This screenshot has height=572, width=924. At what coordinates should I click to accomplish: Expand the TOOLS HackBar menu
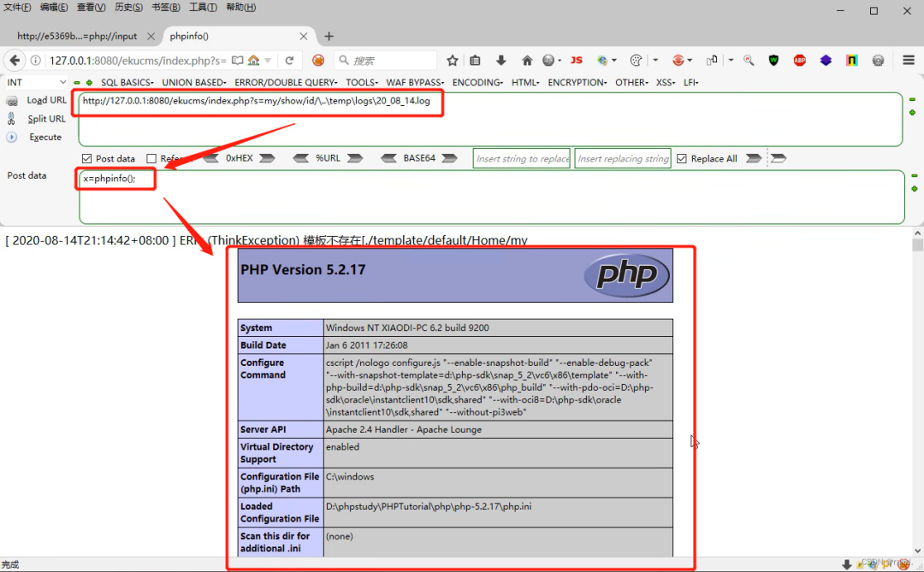click(362, 82)
